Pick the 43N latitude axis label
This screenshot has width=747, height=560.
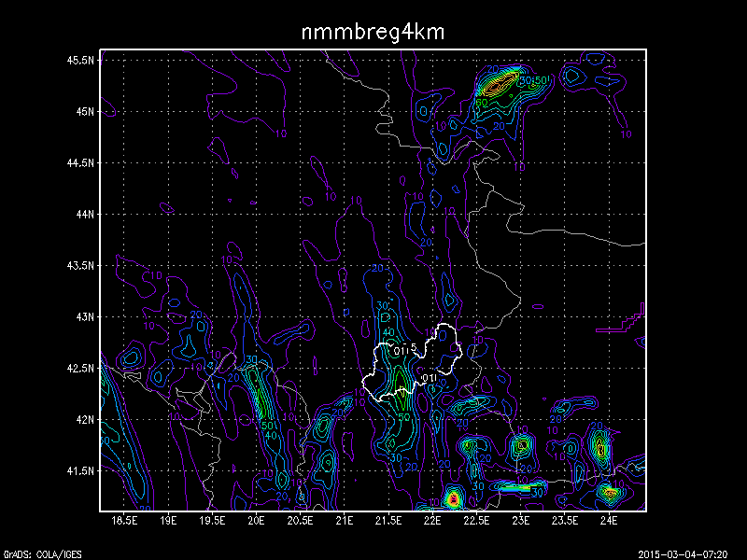[84, 316]
